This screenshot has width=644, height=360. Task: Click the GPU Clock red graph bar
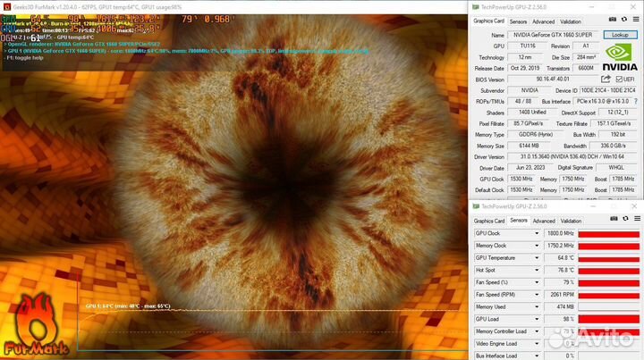tap(609, 234)
